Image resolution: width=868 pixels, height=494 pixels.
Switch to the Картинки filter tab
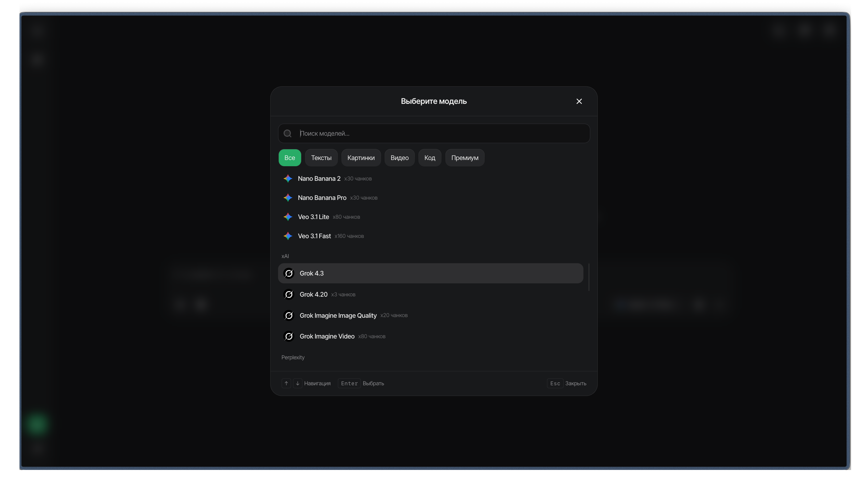361,158
